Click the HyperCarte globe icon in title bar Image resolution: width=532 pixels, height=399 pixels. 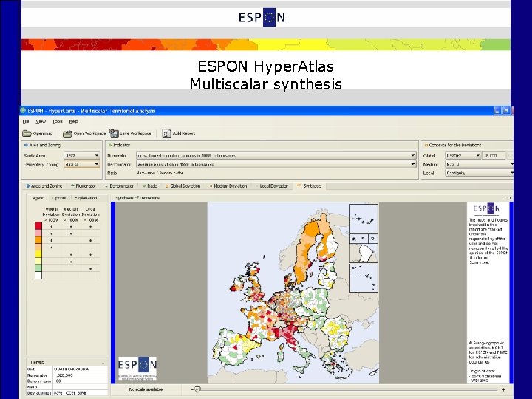tap(23, 111)
